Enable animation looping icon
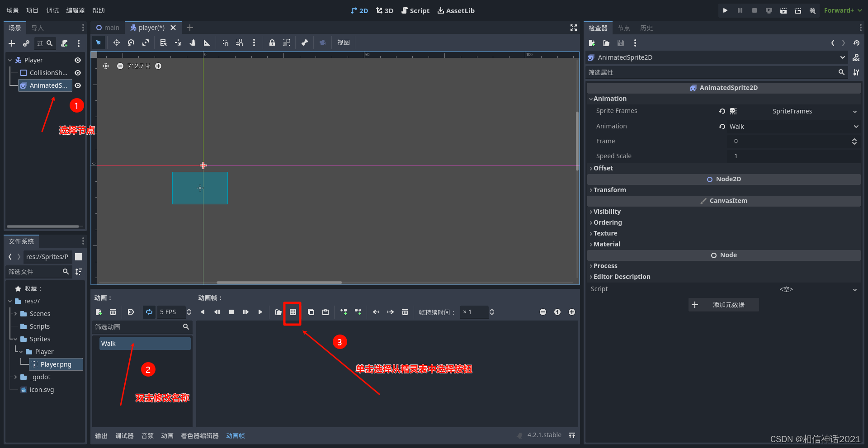Screen dimensions: 868x448 tap(149, 312)
